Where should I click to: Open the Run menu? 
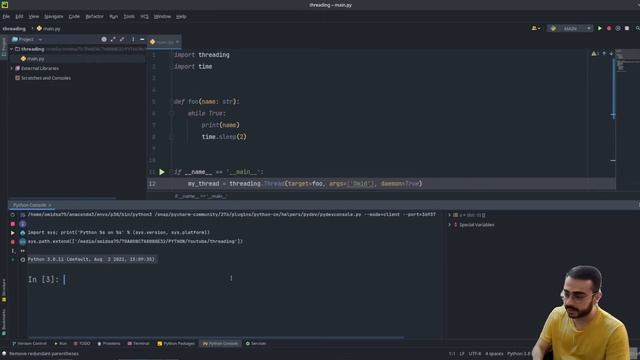pos(113,16)
